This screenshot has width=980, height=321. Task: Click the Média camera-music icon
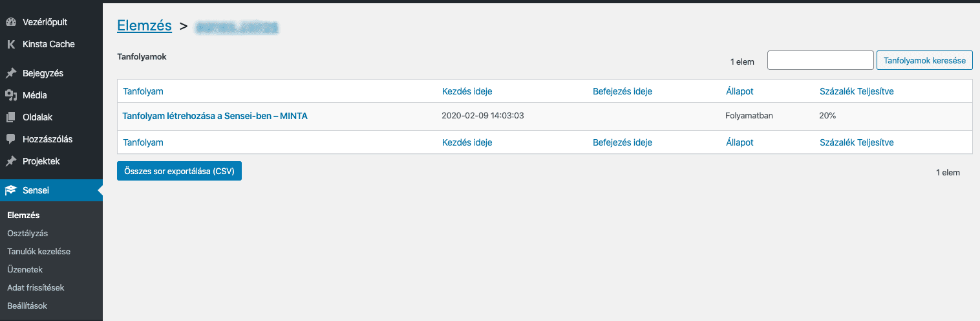pyautogui.click(x=10, y=95)
